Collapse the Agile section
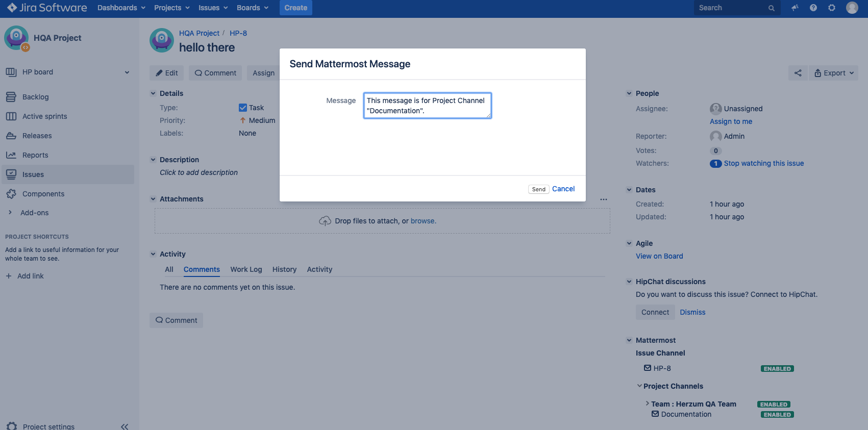The height and width of the screenshot is (430, 868). click(629, 243)
